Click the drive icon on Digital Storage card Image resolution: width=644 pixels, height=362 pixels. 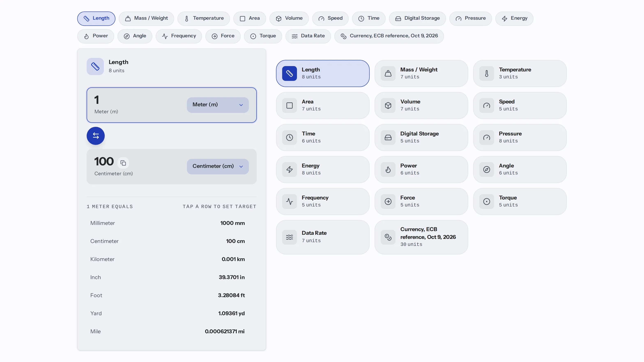pos(388,137)
